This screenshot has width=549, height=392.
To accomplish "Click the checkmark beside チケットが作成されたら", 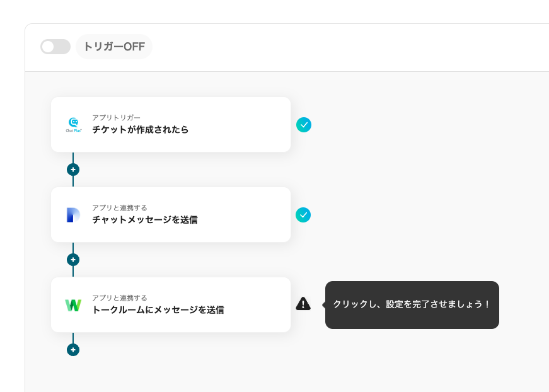I will [x=304, y=125].
